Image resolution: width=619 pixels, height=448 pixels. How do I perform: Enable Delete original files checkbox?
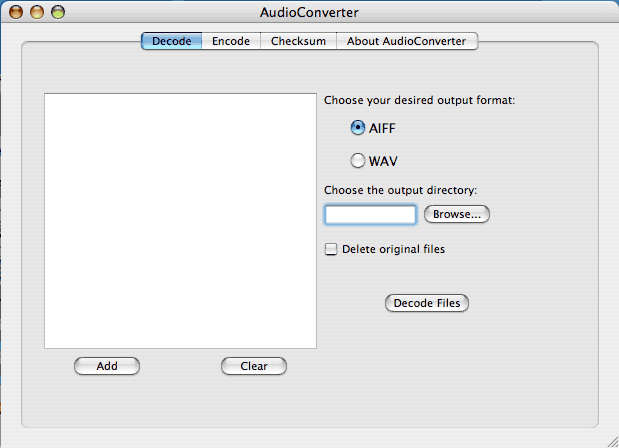[331, 250]
